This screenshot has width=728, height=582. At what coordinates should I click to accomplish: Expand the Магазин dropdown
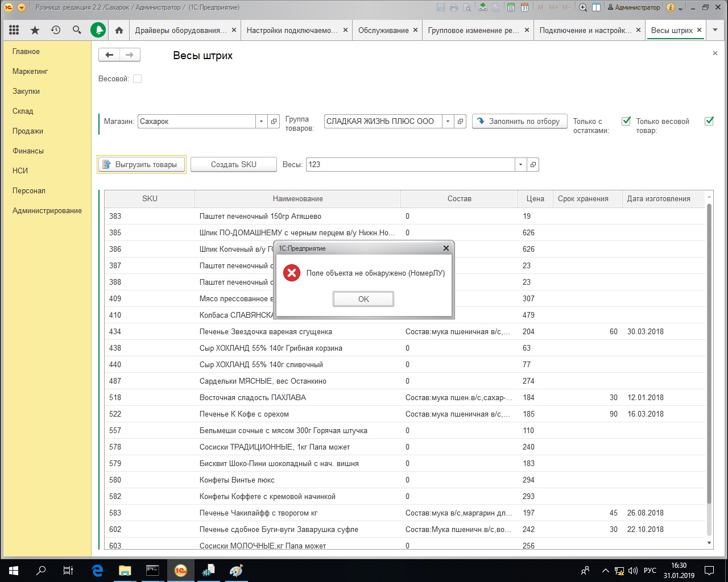tap(261, 121)
